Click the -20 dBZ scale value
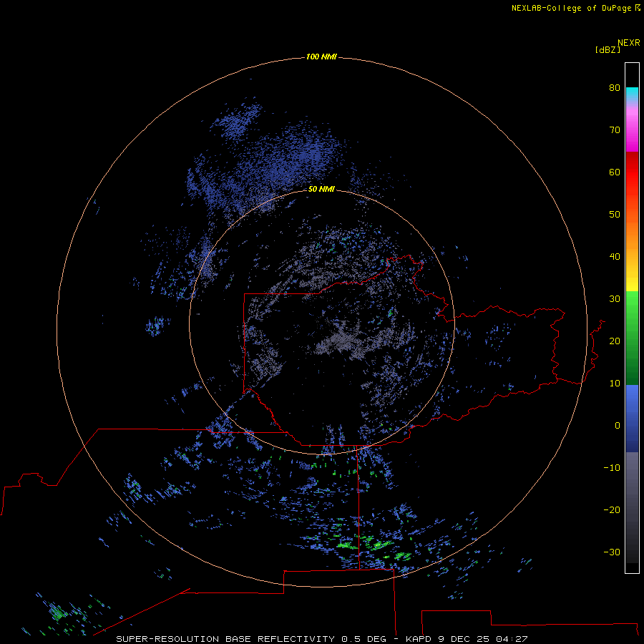 point(612,509)
